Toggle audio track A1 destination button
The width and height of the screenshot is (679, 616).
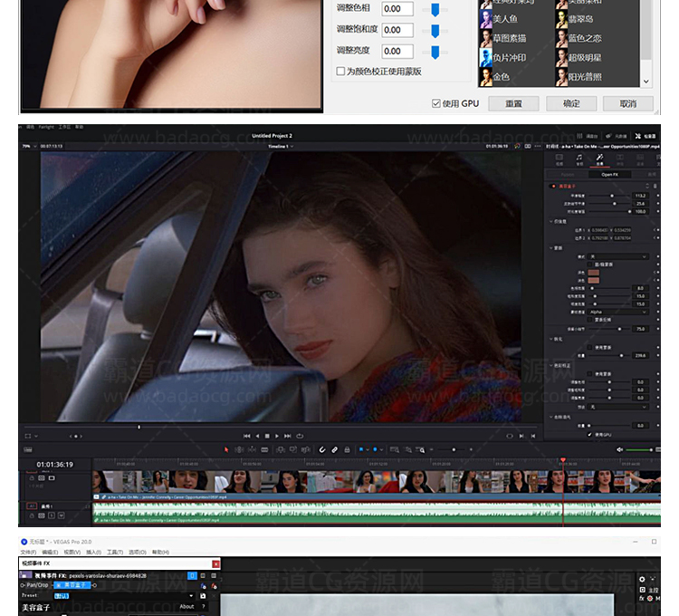coord(32,505)
